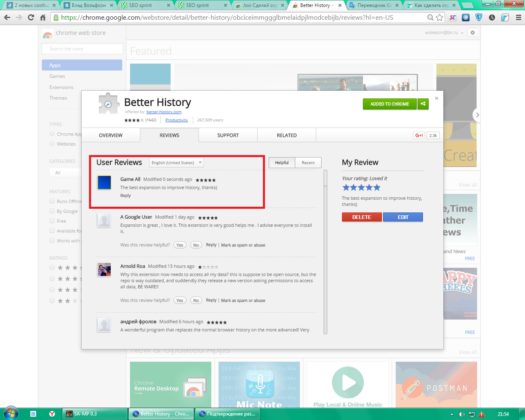Click the zoom magnifier in the address bar
This screenshot has width=525, height=420.
[430, 18]
